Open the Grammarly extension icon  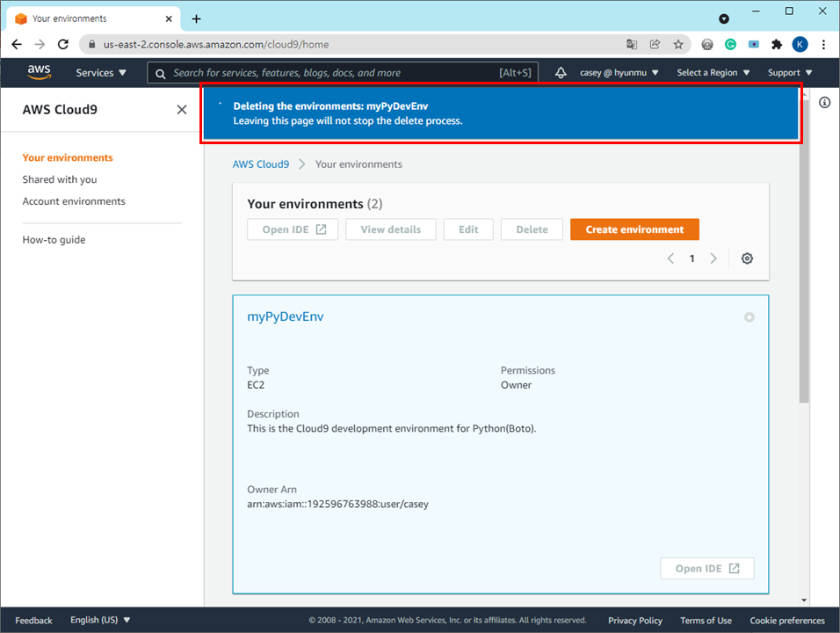tap(730, 45)
